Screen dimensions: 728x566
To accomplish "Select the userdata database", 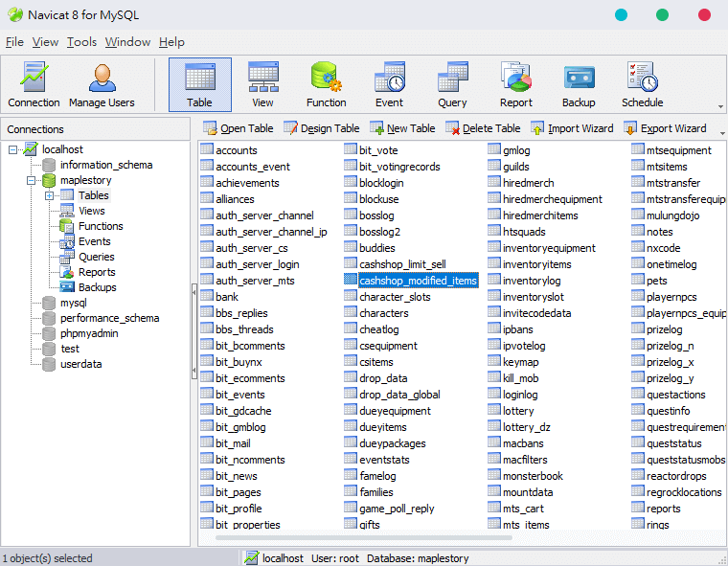I will point(80,364).
